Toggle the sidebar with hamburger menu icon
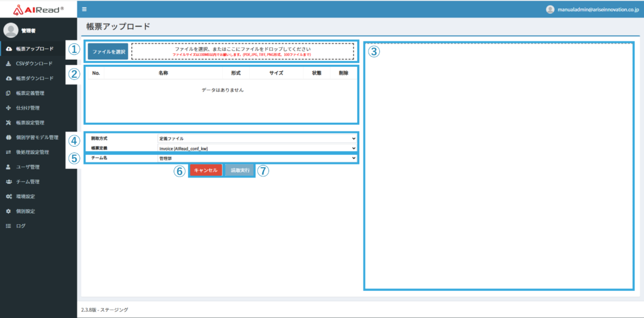 (85, 9)
